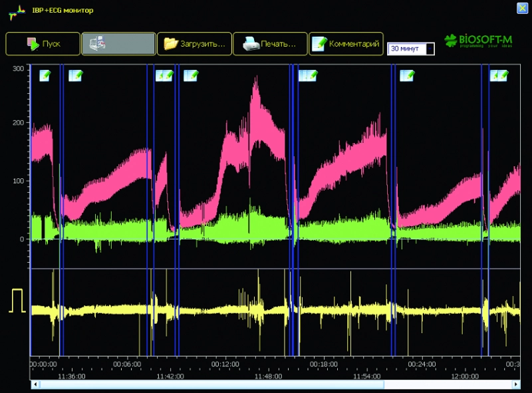Click the greyed monitor device toolbar button
Viewport: 532px width, 393px height.
118,44
